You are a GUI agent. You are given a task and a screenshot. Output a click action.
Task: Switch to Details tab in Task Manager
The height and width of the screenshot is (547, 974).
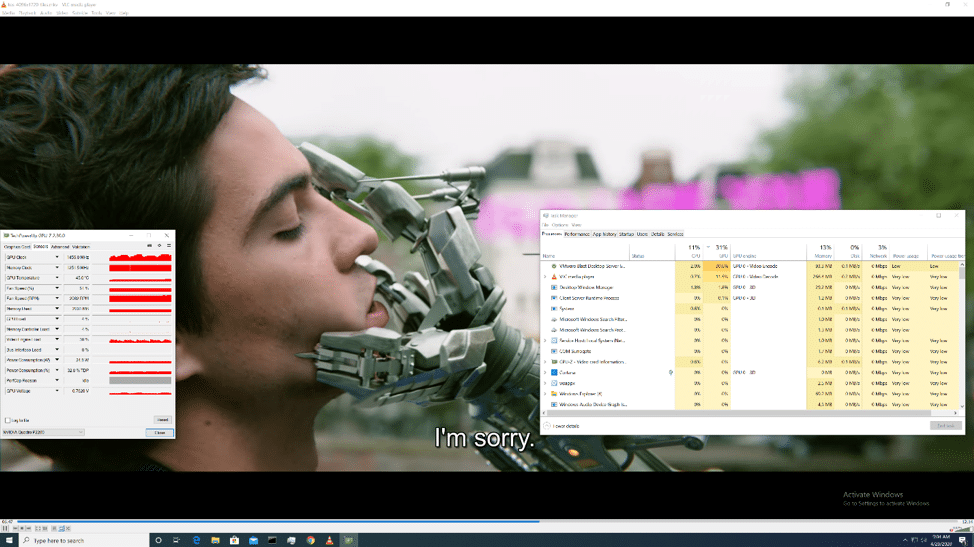(x=657, y=234)
